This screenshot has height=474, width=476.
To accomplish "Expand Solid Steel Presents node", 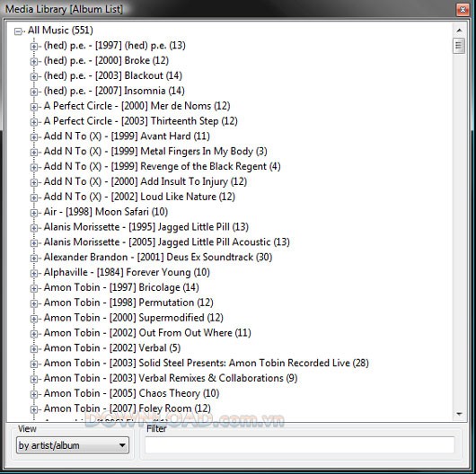I will coord(34,364).
